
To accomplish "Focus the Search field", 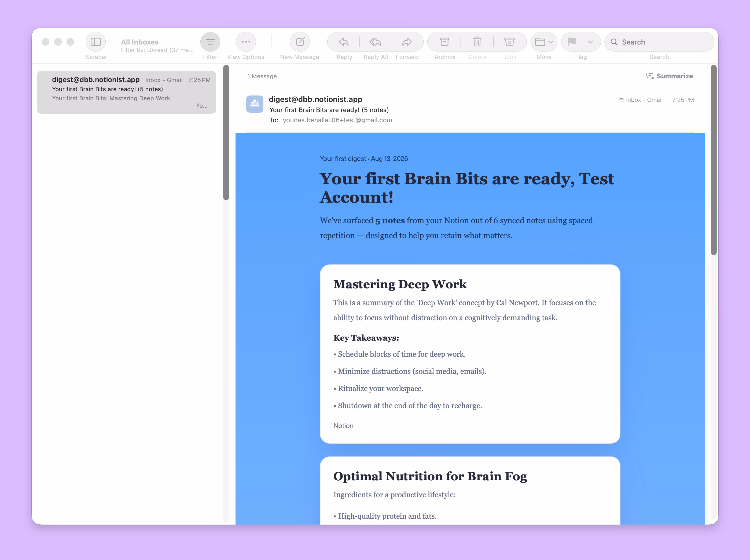I will coord(659,42).
